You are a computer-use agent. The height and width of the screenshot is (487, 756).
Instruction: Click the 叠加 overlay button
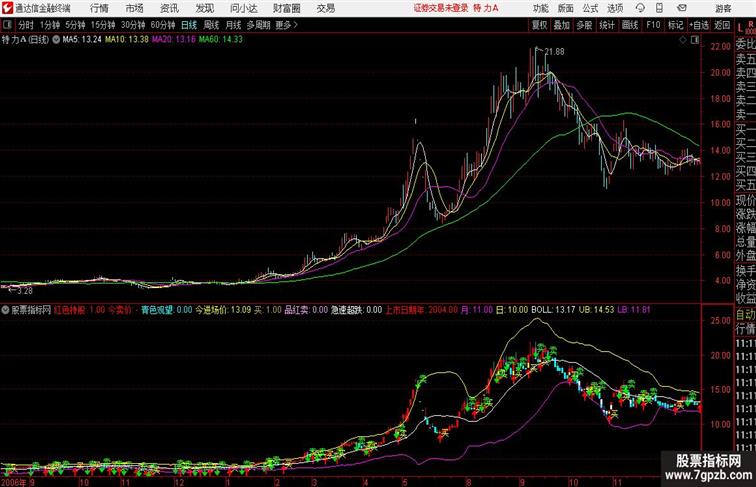[562, 25]
